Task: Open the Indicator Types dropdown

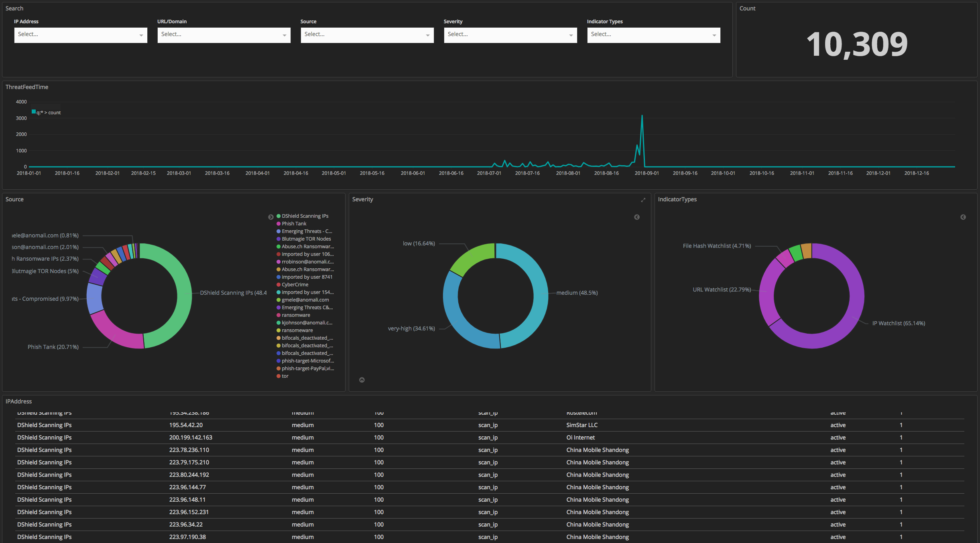Action: click(653, 35)
